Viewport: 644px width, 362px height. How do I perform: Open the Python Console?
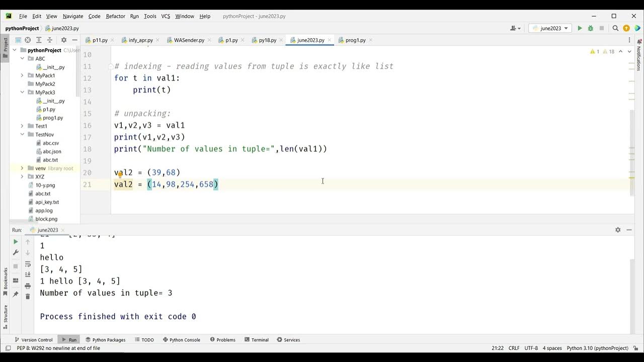[x=181, y=340]
